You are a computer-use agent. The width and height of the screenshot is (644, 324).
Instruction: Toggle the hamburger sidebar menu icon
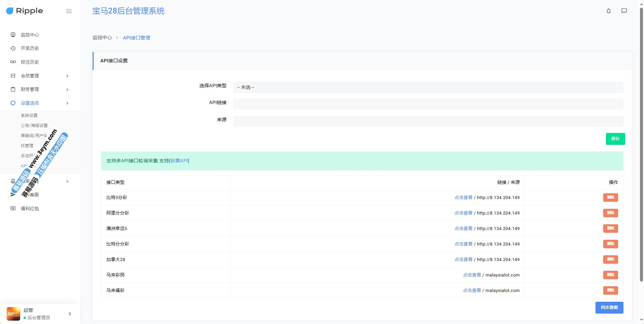[69, 11]
